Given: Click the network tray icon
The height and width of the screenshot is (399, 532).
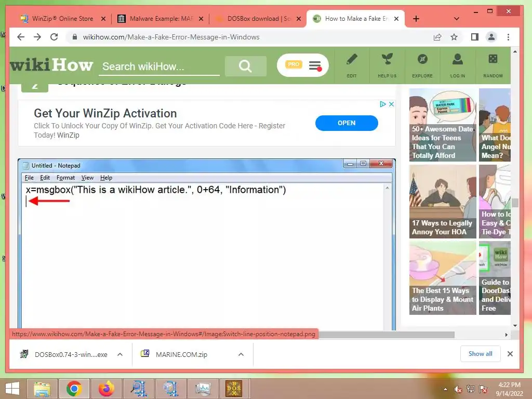Looking at the screenshot, I should (470, 389).
